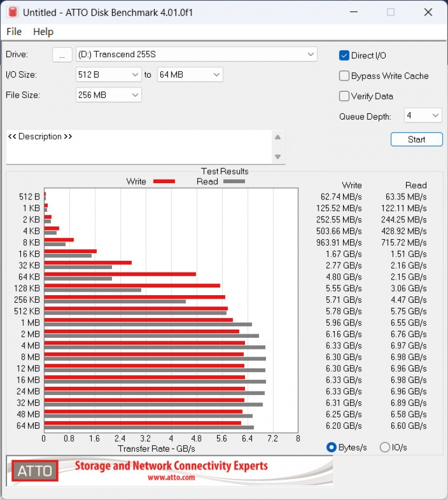Click the 512 B row label
Image resolution: width=448 pixels, height=500 pixels.
(29, 197)
